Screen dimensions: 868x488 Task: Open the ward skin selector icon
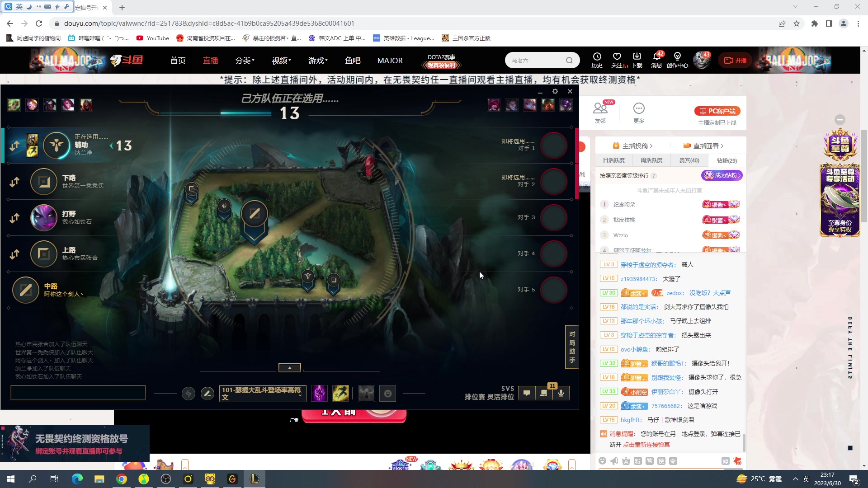click(366, 394)
